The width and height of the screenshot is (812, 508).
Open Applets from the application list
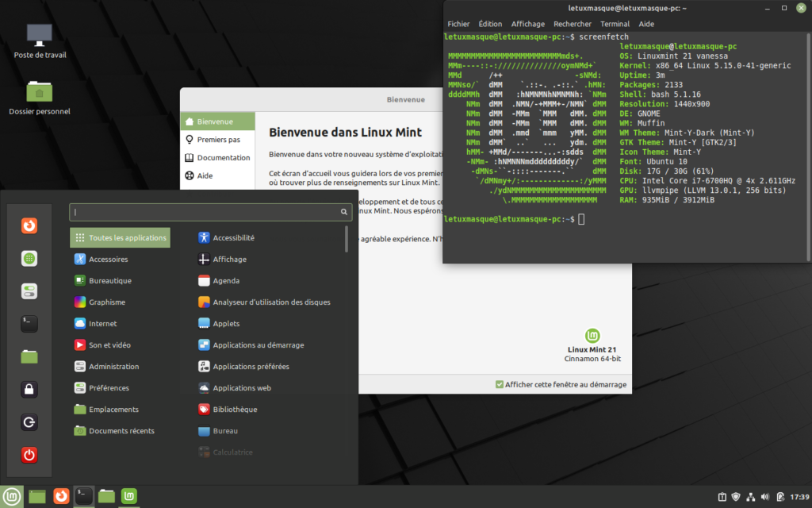[x=219, y=324]
